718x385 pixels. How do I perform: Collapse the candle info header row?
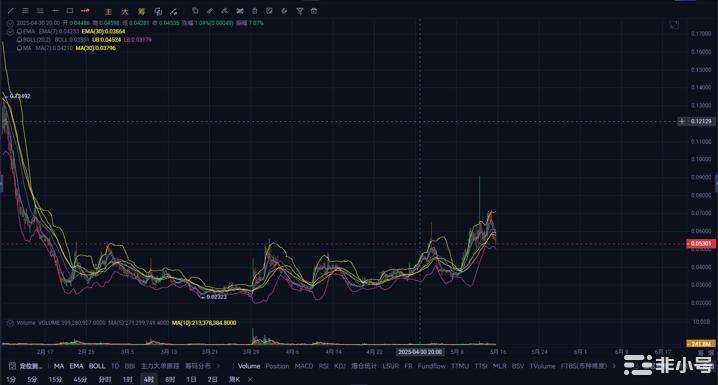pyautogui.click(x=10, y=23)
